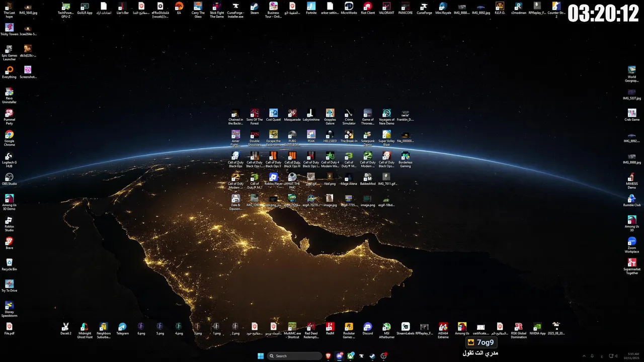Screen dimensions: 644x362
Task: Open Borderless Gaming shortcut
Action: coord(406,159)
